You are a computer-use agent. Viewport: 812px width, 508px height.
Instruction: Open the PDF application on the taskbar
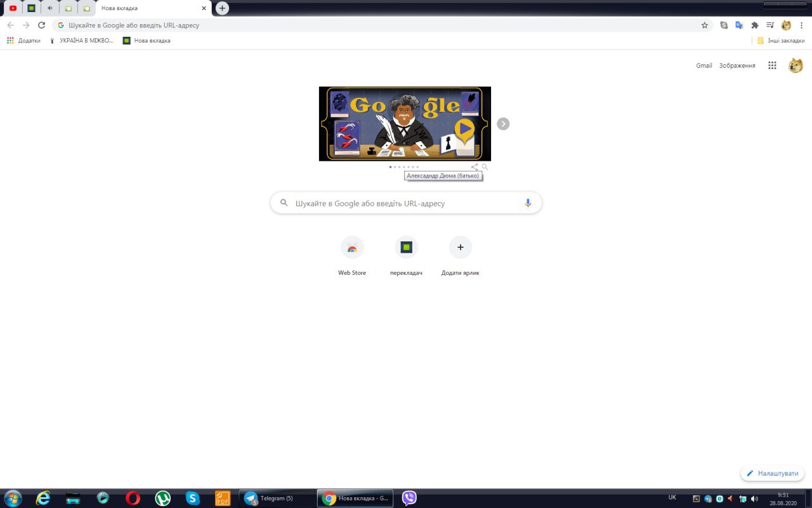(x=223, y=498)
